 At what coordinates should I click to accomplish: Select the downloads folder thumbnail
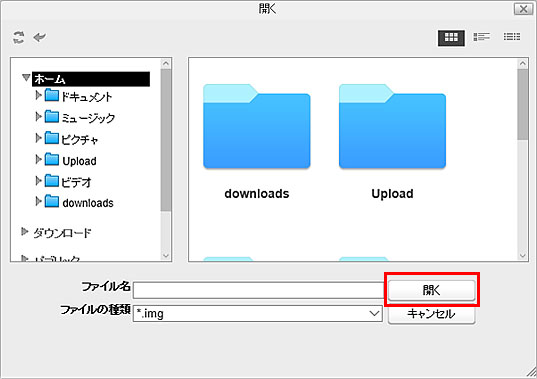[257, 126]
